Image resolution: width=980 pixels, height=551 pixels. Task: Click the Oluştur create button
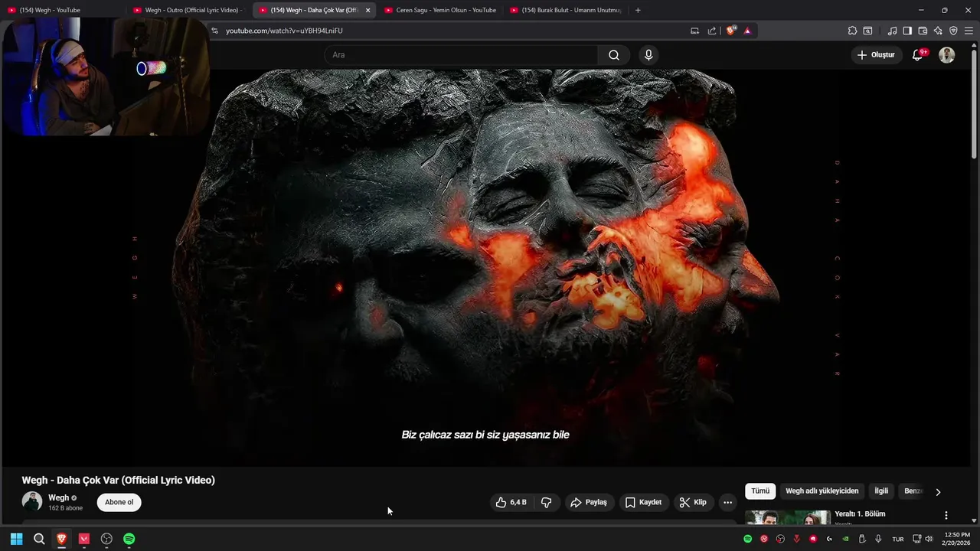coord(876,55)
